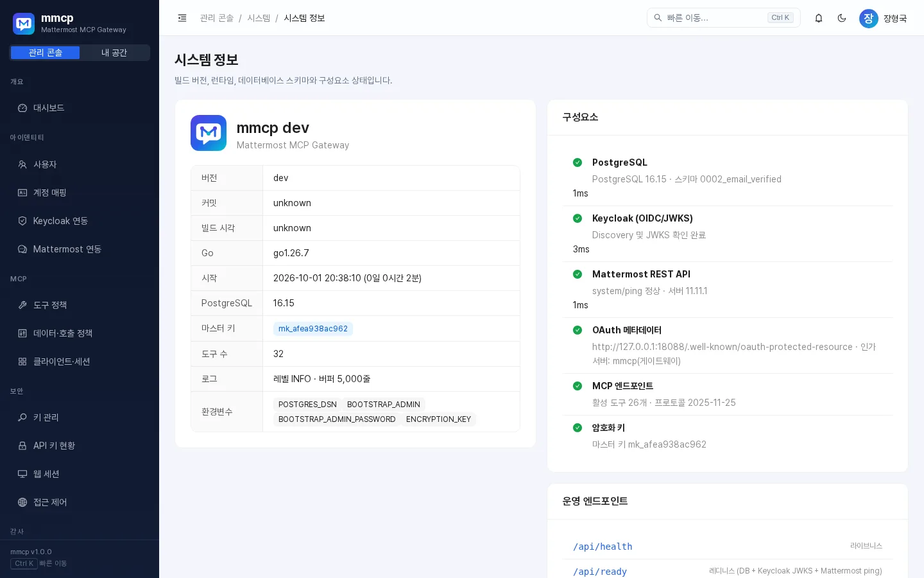Open the 대시보드 dashboard icon

click(22, 108)
